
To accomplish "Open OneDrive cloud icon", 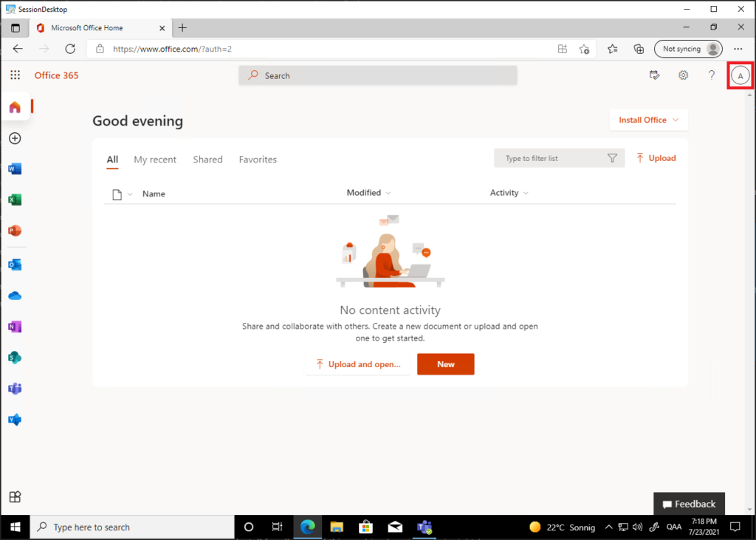I will tap(15, 295).
